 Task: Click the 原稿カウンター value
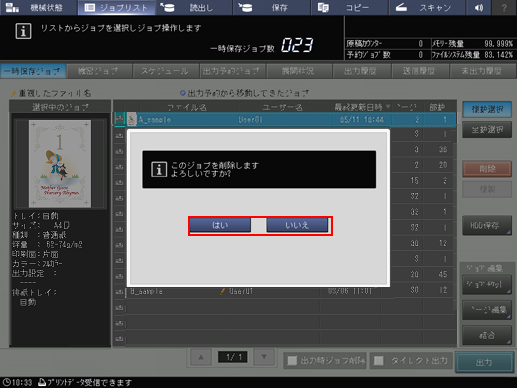pyautogui.click(x=421, y=44)
